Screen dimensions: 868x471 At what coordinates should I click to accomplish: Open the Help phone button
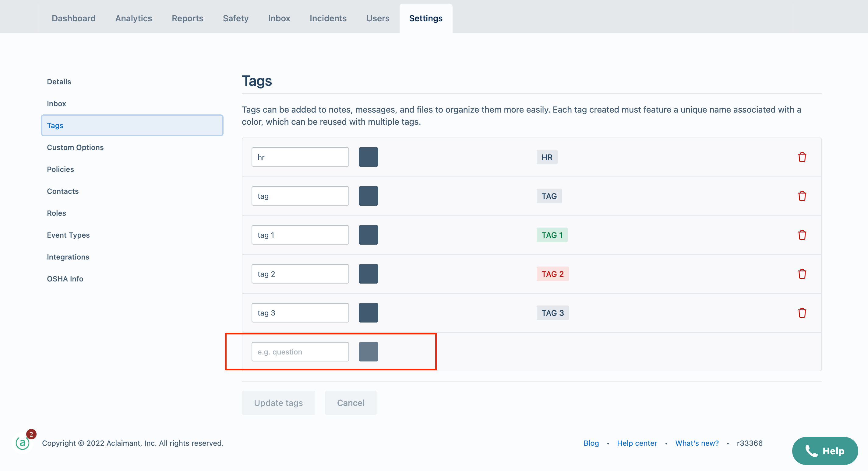click(825, 451)
